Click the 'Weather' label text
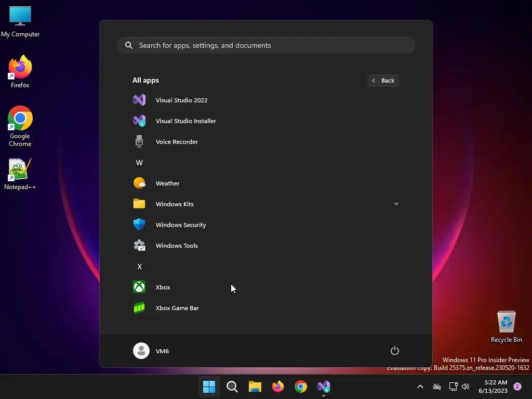This screenshot has height=399, width=532. (x=168, y=183)
